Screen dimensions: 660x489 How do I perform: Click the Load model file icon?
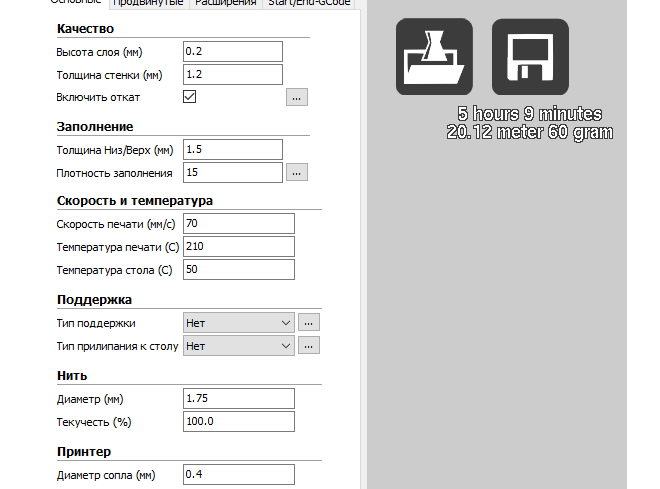(434, 56)
